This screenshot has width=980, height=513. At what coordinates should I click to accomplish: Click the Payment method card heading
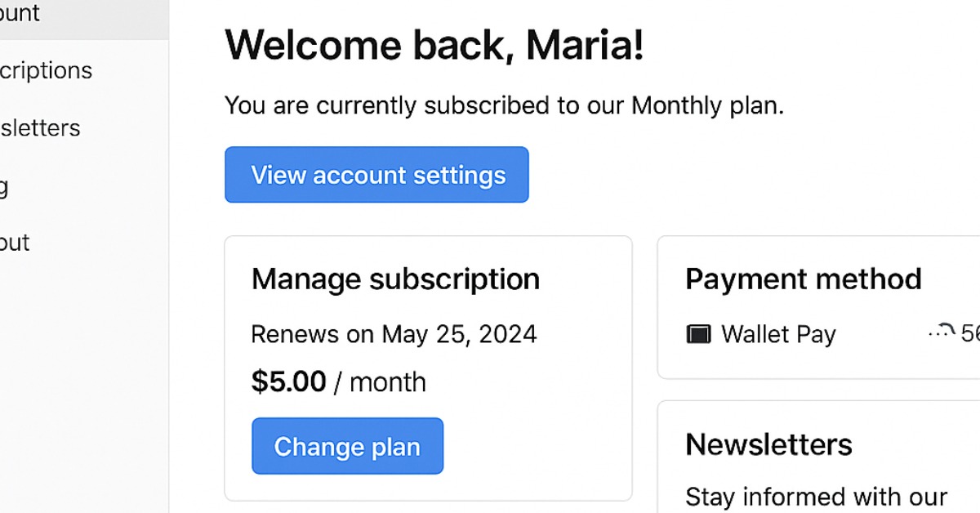pos(803,279)
